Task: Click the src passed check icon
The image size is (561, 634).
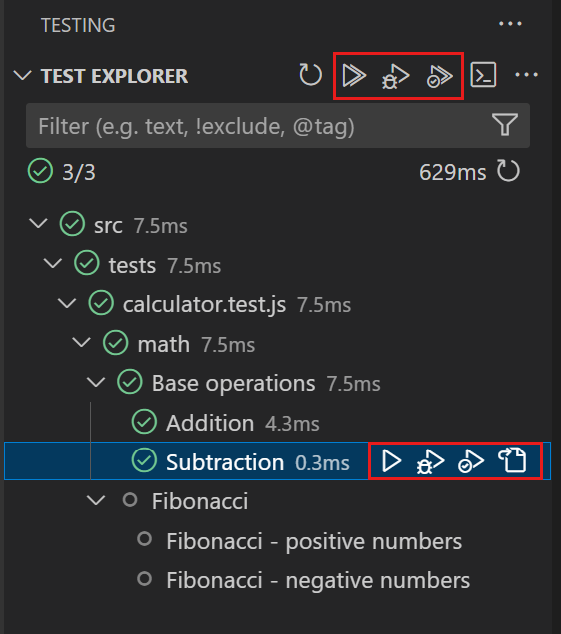Action: tap(72, 224)
